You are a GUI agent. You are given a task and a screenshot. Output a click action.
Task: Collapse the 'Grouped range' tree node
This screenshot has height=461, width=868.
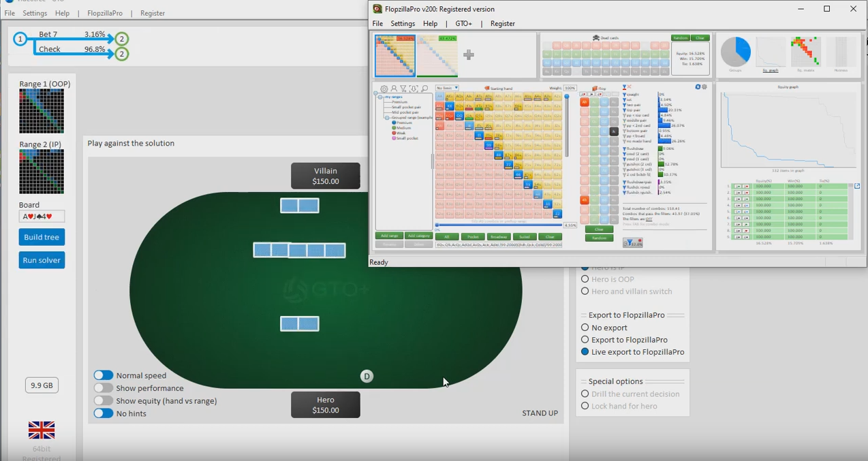(x=386, y=118)
